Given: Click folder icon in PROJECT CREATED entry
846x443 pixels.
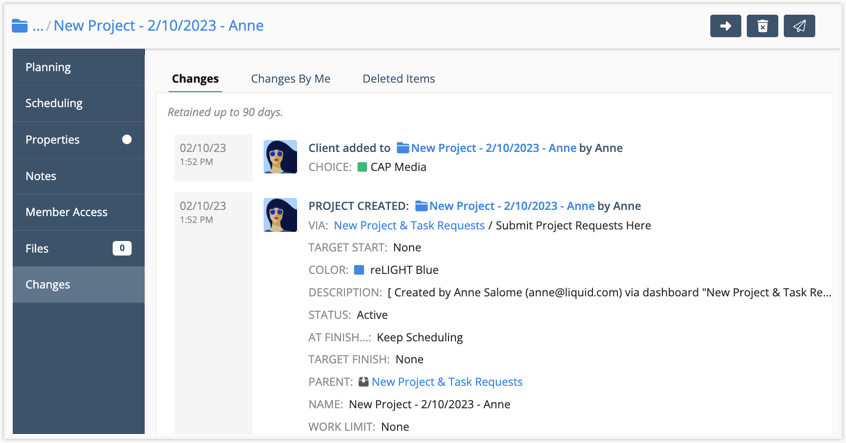Looking at the screenshot, I should pos(421,206).
